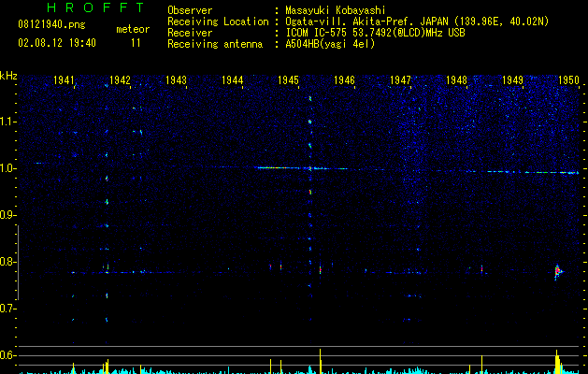This screenshot has height=374, width=588.
Task: Select observer name Masayuki Kobayashi
Action: 336,10
